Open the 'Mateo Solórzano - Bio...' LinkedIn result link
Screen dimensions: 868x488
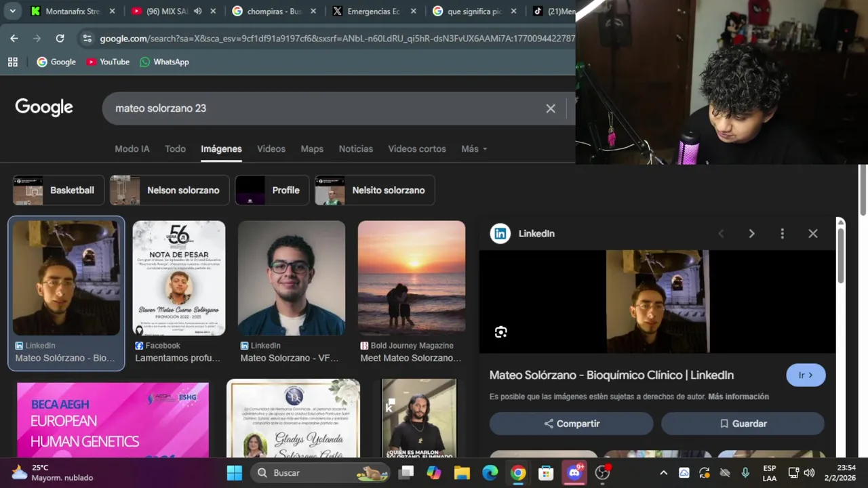[65, 358]
